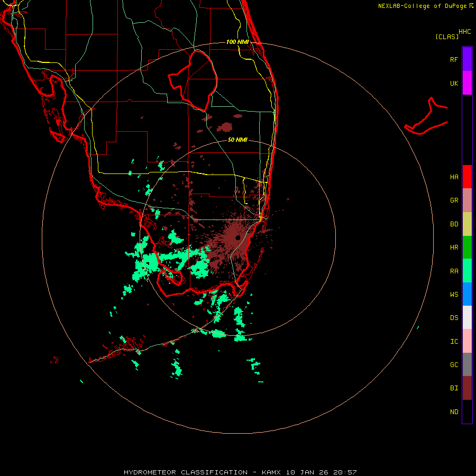Viewport: 476px width, 476px height.
Task: Click the RA legend label
Action: (454, 271)
